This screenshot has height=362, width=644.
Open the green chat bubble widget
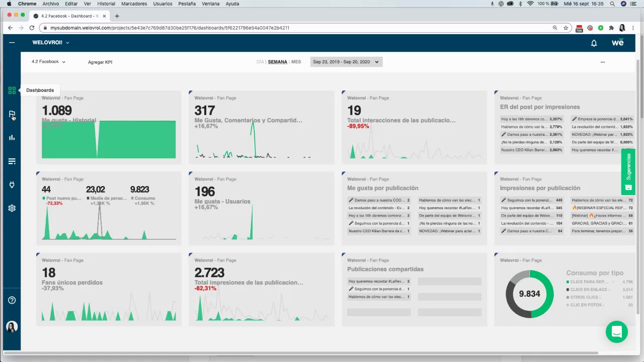coord(617,332)
